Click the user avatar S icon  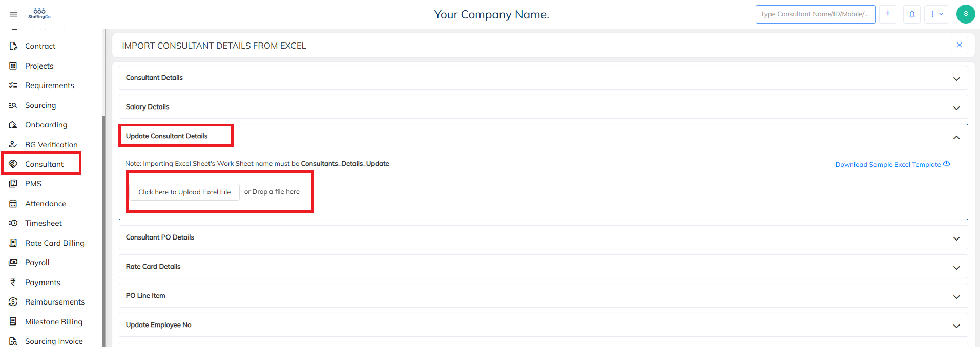(965, 14)
